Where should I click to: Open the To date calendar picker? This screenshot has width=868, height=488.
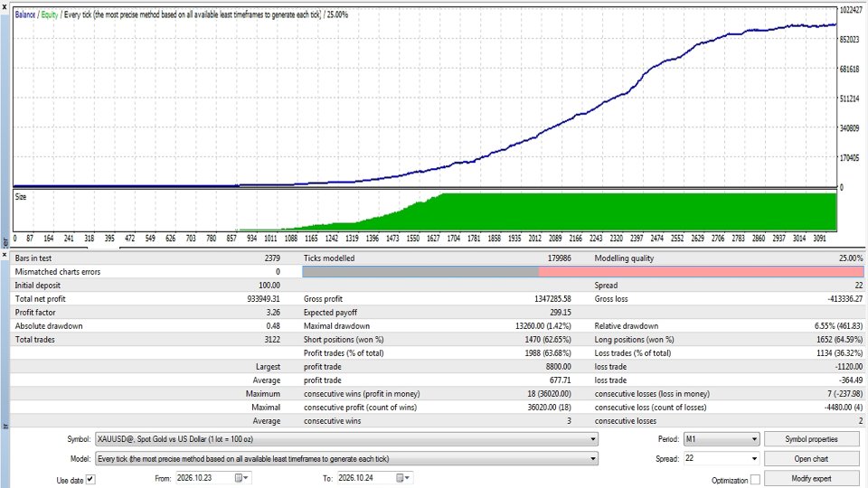(402, 478)
